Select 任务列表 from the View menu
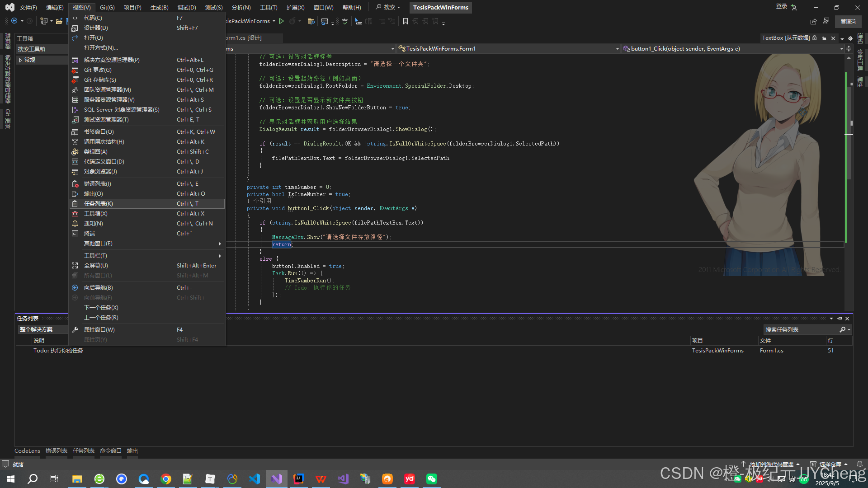Image resolution: width=868 pixels, height=488 pixels. point(99,204)
